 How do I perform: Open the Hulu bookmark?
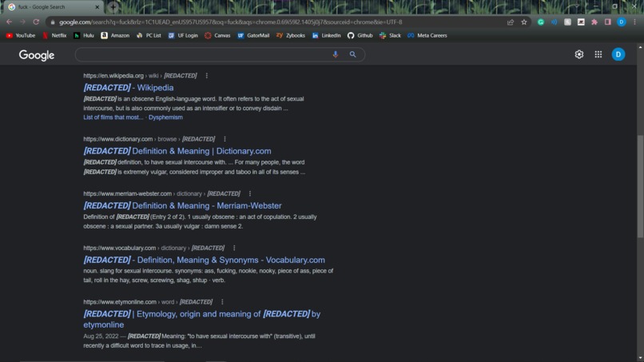click(84, 36)
